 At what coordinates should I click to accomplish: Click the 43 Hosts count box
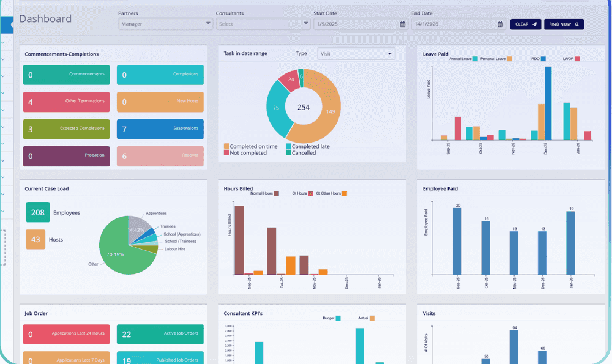tap(35, 239)
